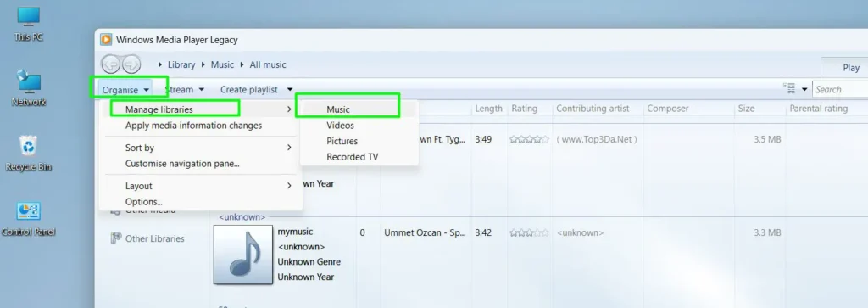Click in the Search box
Viewport: 868px width, 308px height.
click(x=840, y=89)
